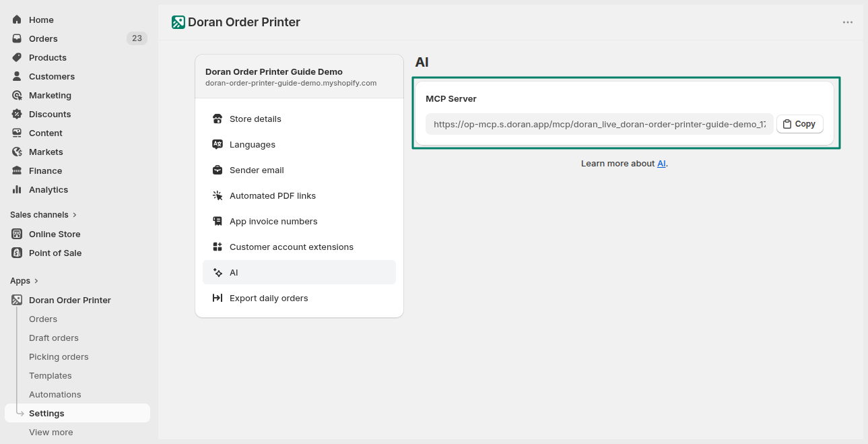Click the Store details shop icon
Screen dimensions: 868x444
(x=218, y=119)
